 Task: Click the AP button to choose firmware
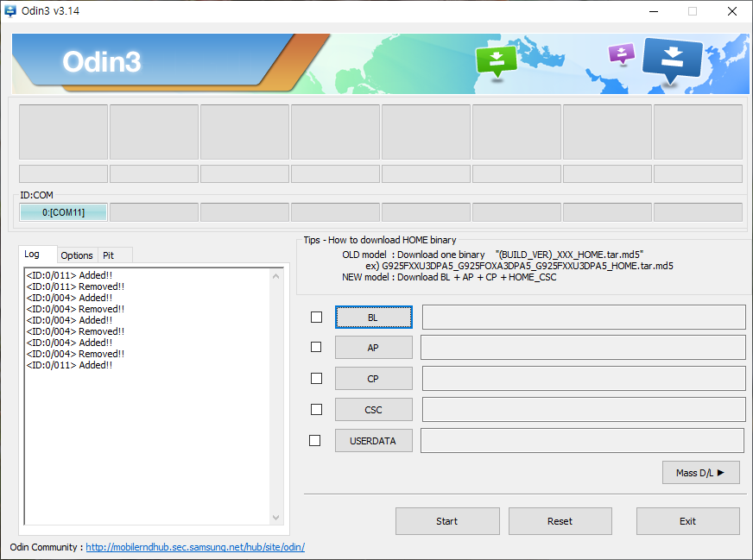pos(373,348)
